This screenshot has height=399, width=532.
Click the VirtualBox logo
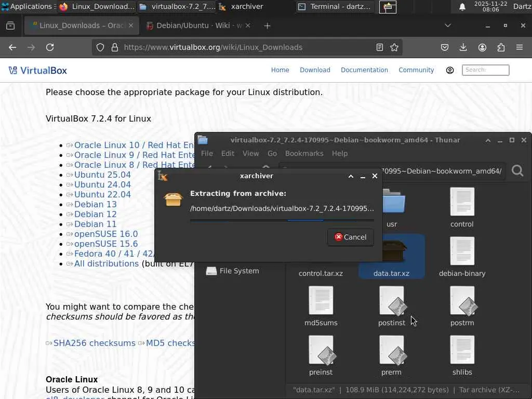pyautogui.click(x=37, y=71)
